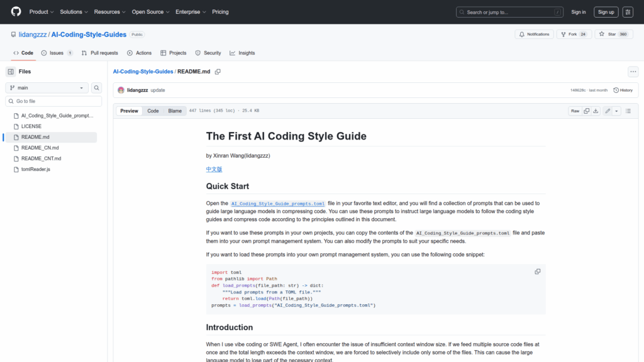644x362 pixels.
Task: Click the GitHub logo homepage icon
Action: (x=16, y=12)
